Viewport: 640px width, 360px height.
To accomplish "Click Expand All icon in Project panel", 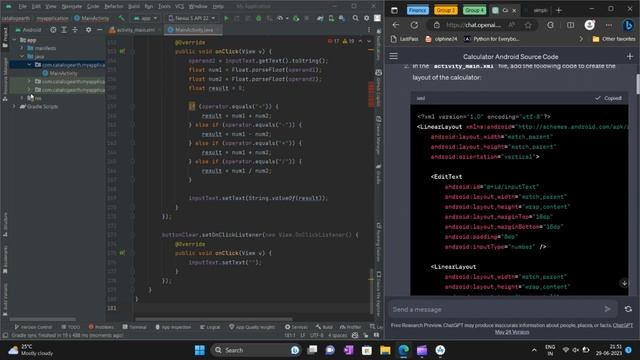I will tap(64, 30).
